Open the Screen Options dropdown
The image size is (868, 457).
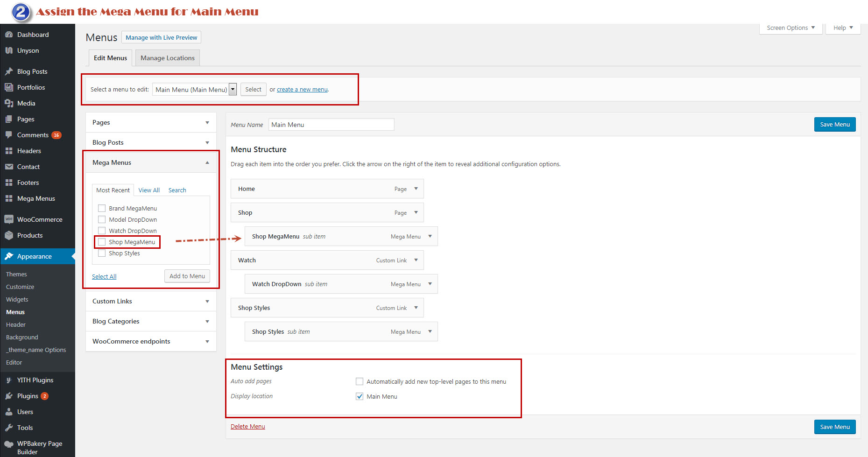[x=790, y=28]
